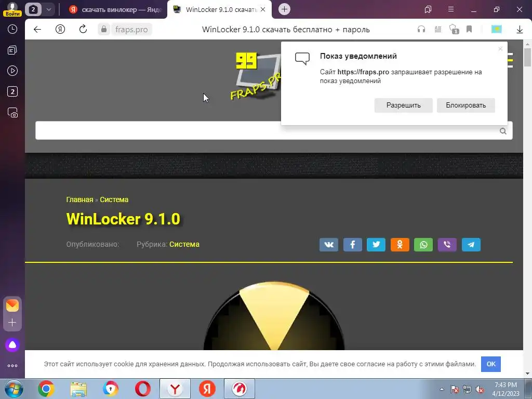Image resolution: width=532 pixels, height=399 pixels.
Task: Open the Главная breadcrumb link
Action: pos(79,199)
